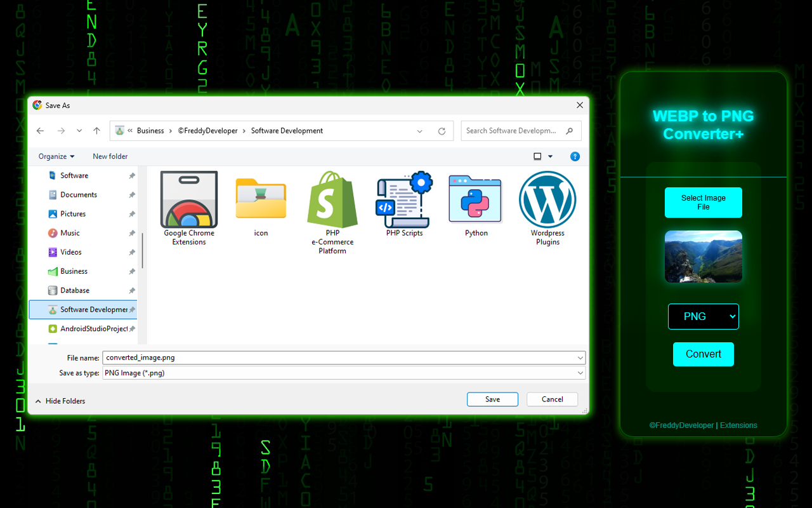Viewport: 812px width, 508px height.
Task: Select Videos in the navigation pane
Action: coord(71,252)
